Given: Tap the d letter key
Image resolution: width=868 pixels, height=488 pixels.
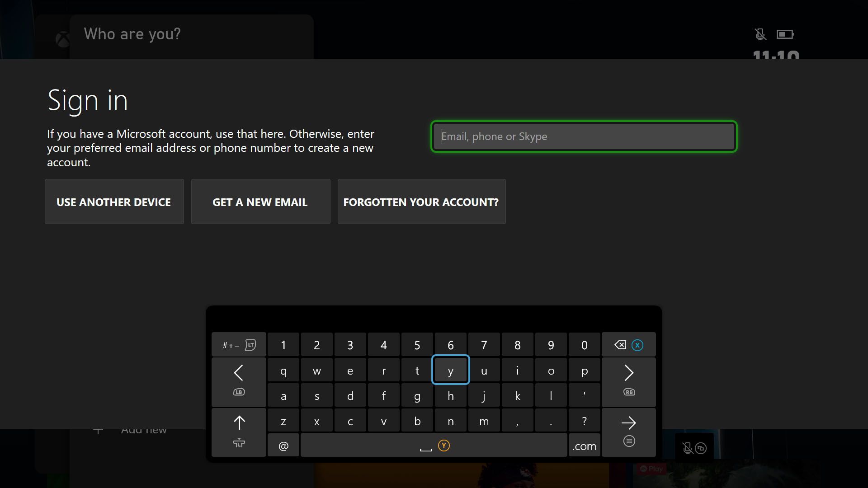Looking at the screenshot, I should coord(350,396).
